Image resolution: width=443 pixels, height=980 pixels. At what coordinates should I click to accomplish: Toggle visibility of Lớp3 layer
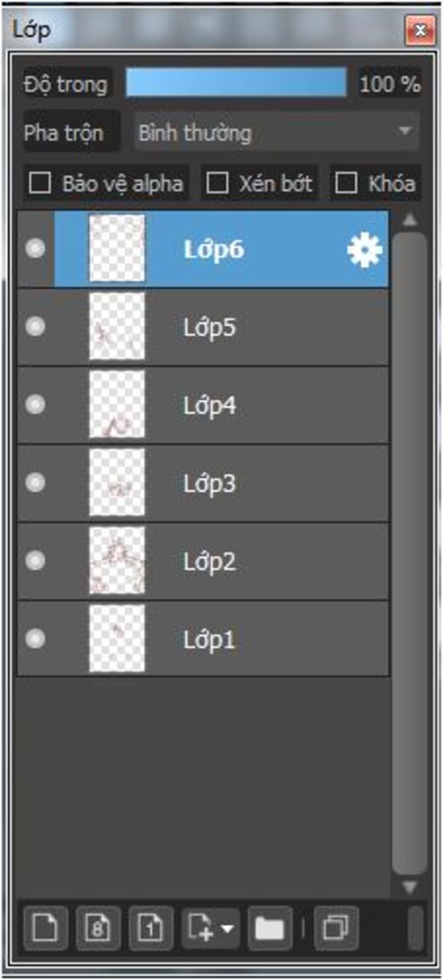[35, 482]
